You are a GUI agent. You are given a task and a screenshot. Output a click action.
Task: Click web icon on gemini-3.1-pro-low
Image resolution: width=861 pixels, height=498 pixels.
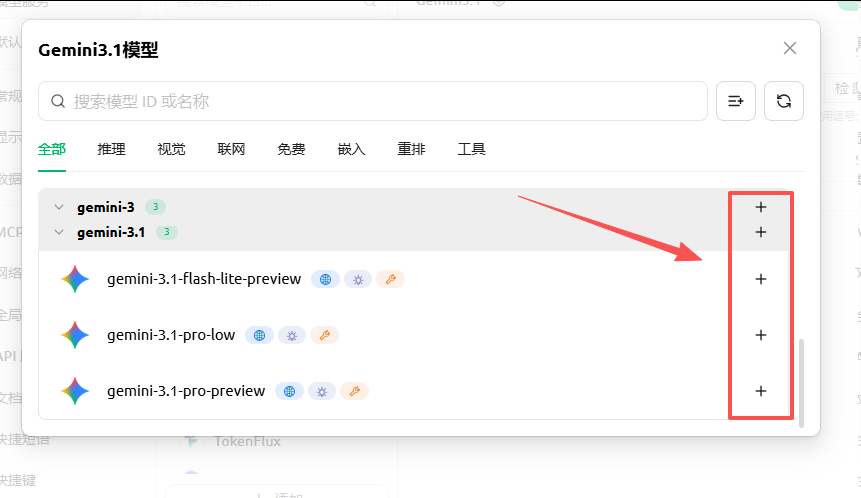click(x=259, y=335)
